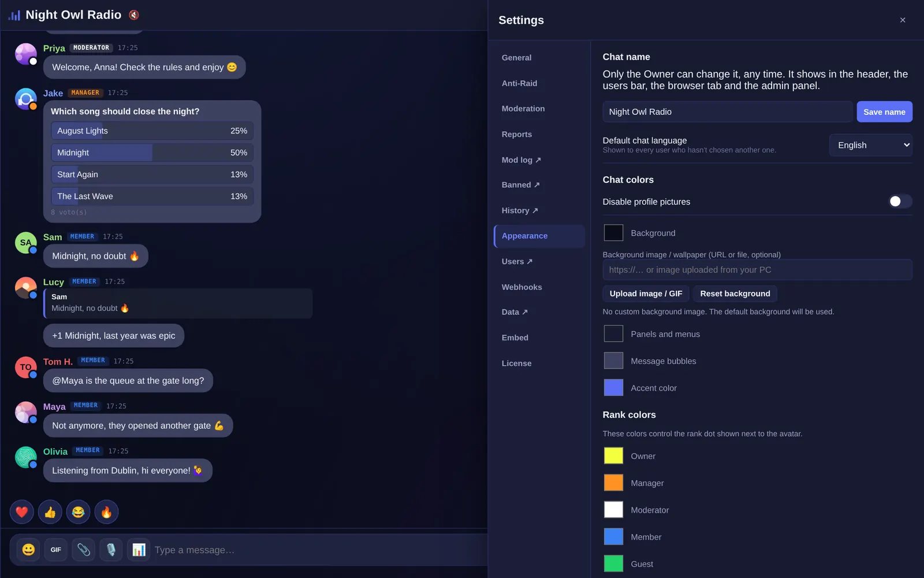This screenshot has width=924, height=578.
Task: Send the thumbs up quick reaction
Action: tap(50, 512)
